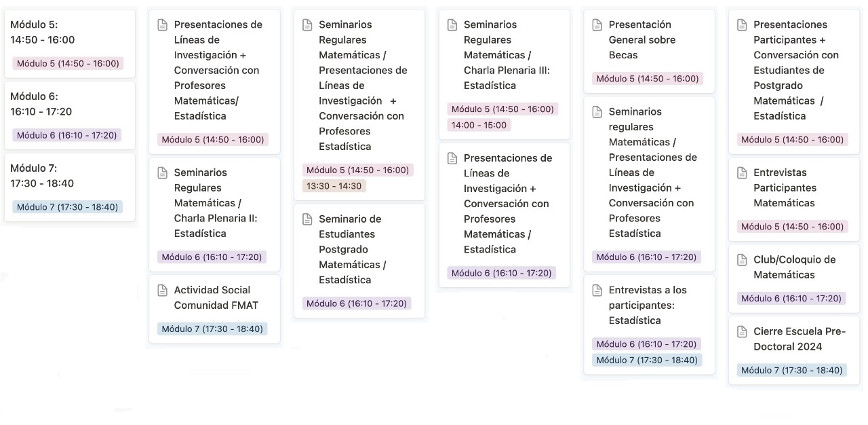This screenshot has height=425, width=868.
Task: Open the Módulo 6: 16:10 - 17:20 card
Action: [x=68, y=115]
